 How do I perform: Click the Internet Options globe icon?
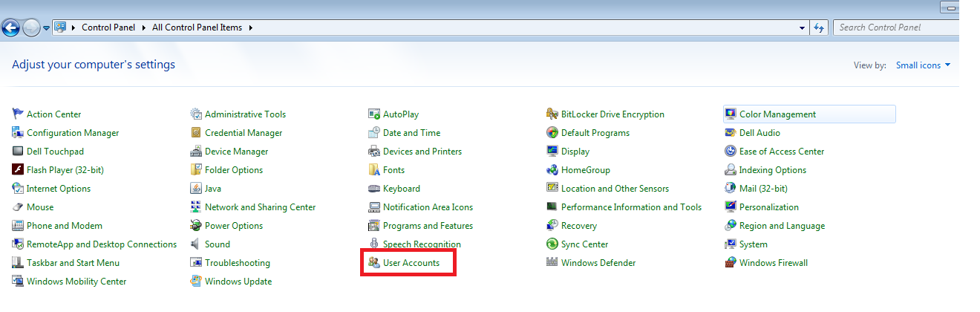[x=18, y=188]
